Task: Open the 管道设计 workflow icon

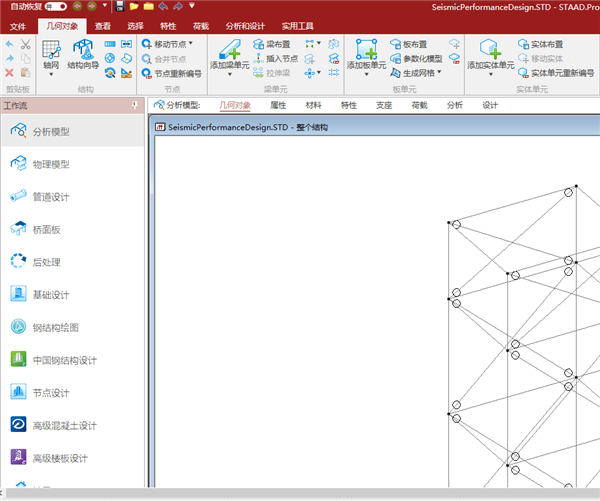Action: click(x=18, y=196)
